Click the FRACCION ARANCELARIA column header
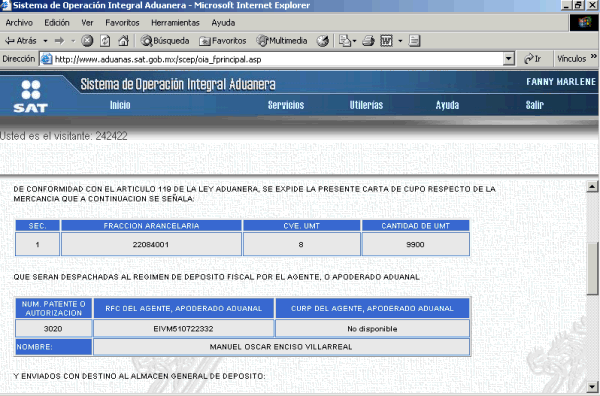 [x=151, y=226]
